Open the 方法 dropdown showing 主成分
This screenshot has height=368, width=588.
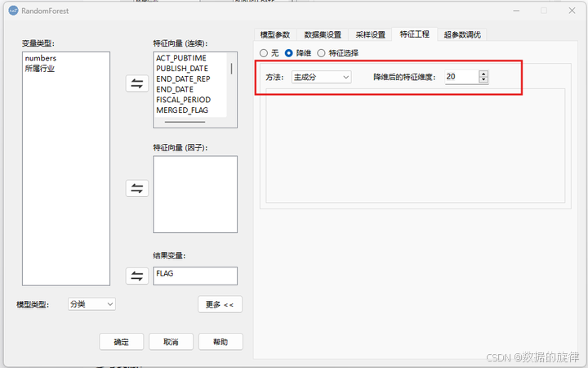(322, 78)
